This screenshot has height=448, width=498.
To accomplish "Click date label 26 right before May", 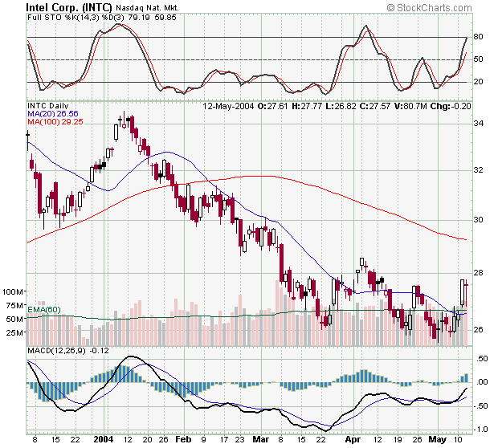I will click(417, 439).
